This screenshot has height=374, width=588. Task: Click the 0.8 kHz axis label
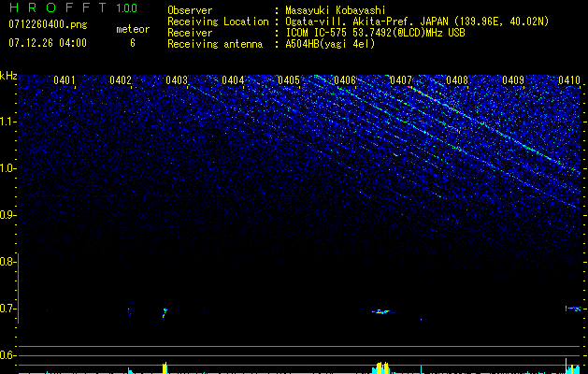click(7, 262)
